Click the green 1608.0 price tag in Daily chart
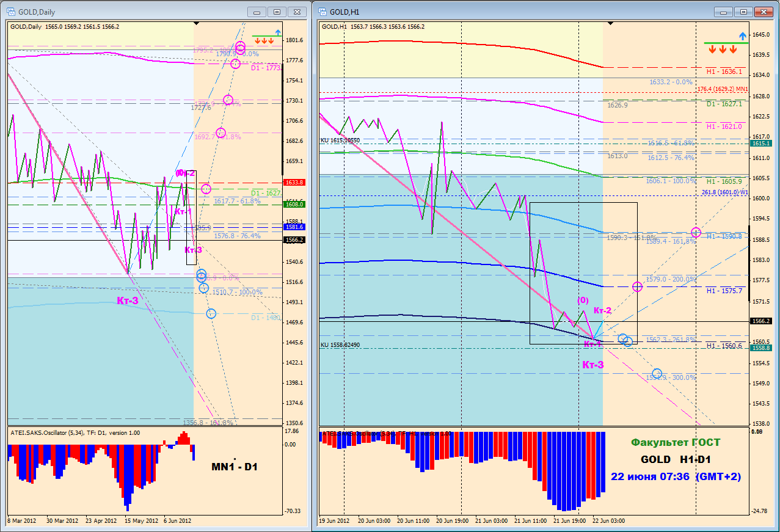This screenshot has height=532, width=780. coord(294,204)
